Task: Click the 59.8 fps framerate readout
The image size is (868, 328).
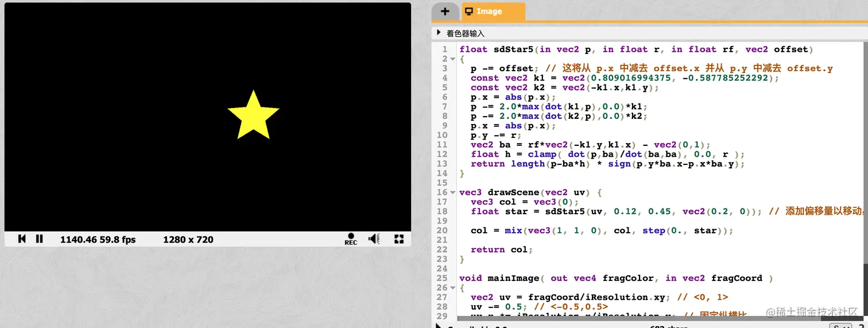Action: coord(117,240)
